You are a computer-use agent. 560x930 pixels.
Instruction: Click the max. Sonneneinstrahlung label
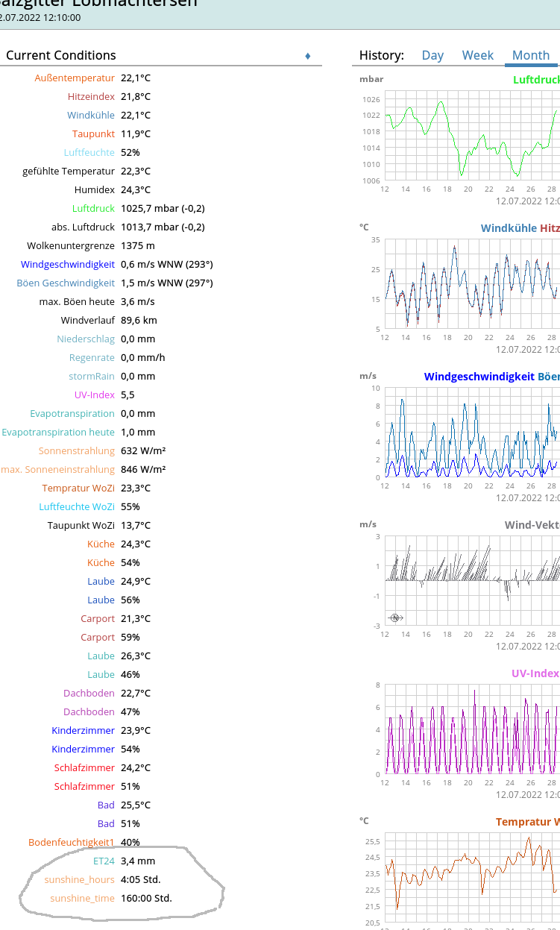(x=58, y=469)
